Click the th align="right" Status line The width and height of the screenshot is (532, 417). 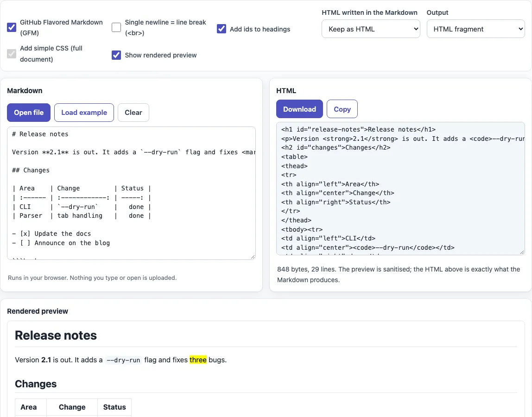pos(336,202)
